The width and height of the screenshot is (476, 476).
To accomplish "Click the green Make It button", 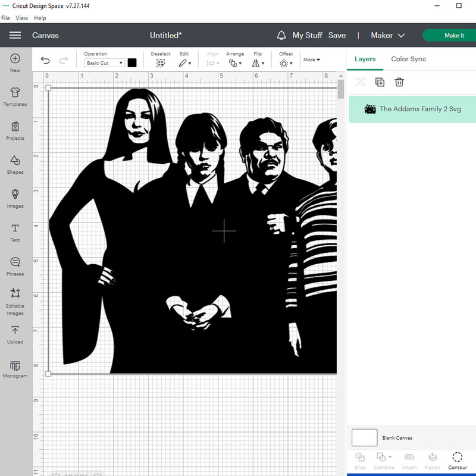I will (x=451, y=36).
